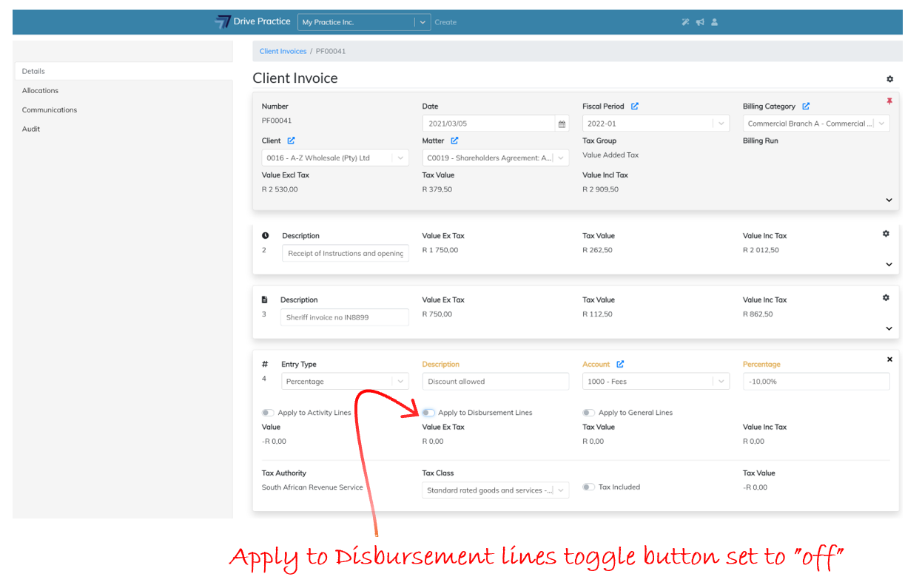
Task: Expand line 2 details with chevron
Action: pos(889,265)
